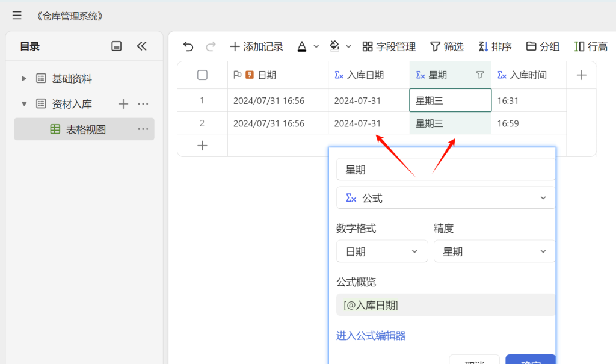The image size is (616, 364).
Task: Open the fill color dropdown arrow
Action: pyautogui.click(x=348, y=46)
